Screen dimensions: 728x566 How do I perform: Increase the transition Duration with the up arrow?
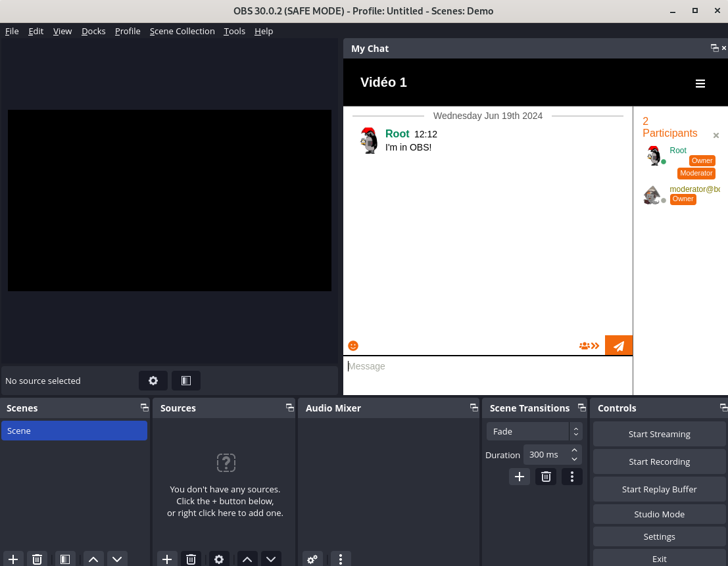point(574,450)
